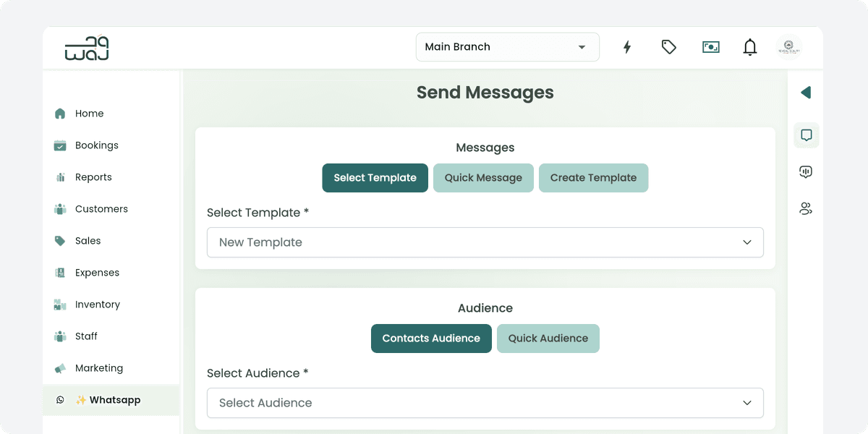Click the Create Template button
This screenshot has height=434, width=868.
(x=593, y=177)
